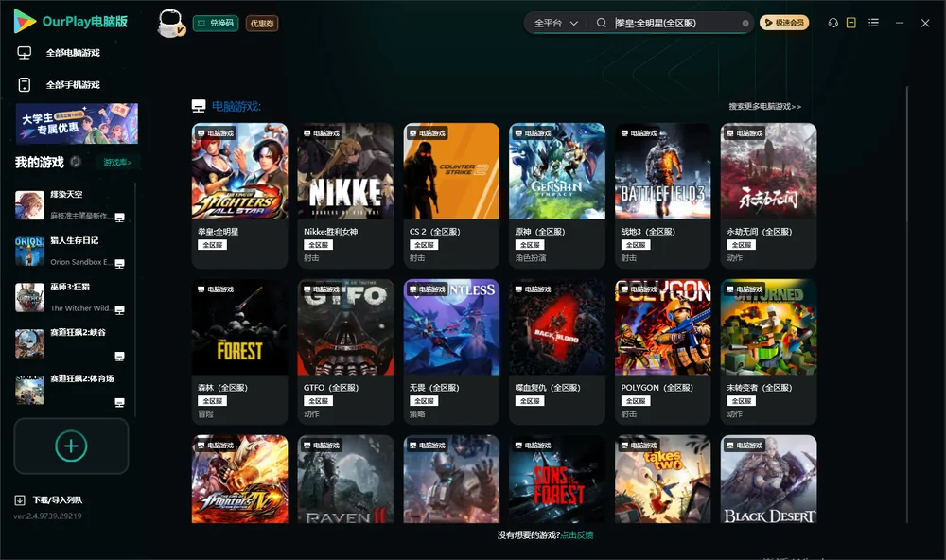Click 搜索更多电脑游戏>> link
946x560 pixels.
tap(765, 107)
